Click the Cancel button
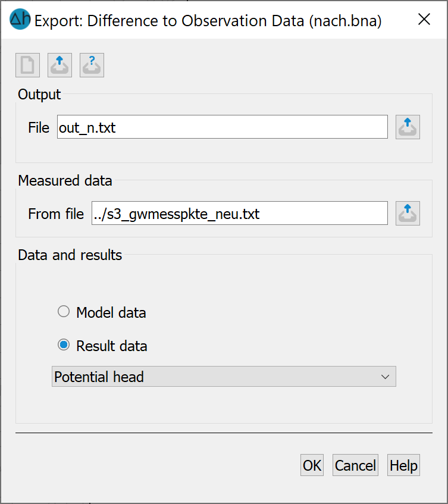The width and height of the screenshot is (448, 504). point(355,465)
